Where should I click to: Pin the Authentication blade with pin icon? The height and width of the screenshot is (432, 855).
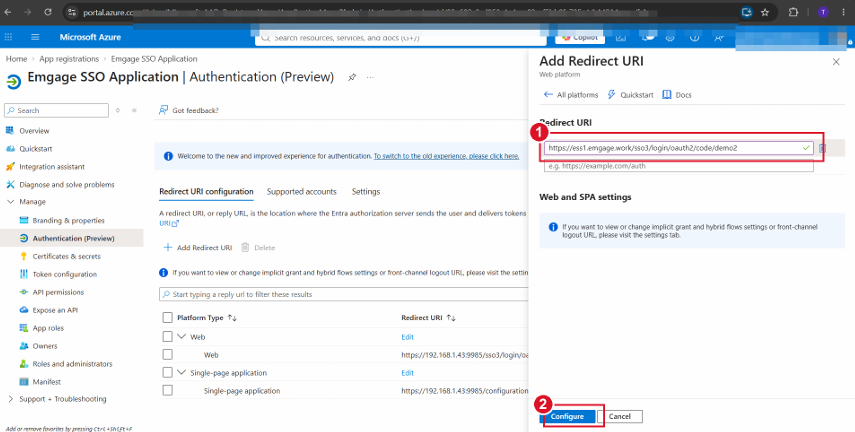352,77
